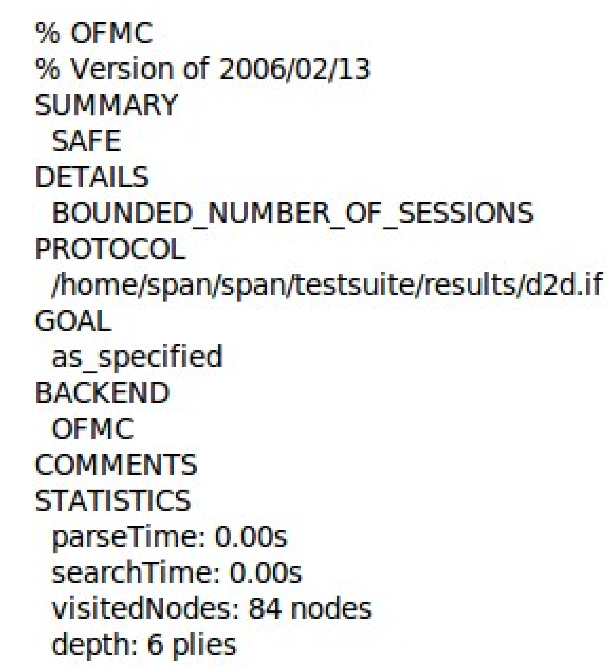Click the OFMC value under BACKEND
The width and height of the screenshot is (616, 672).
click(93, 429)
